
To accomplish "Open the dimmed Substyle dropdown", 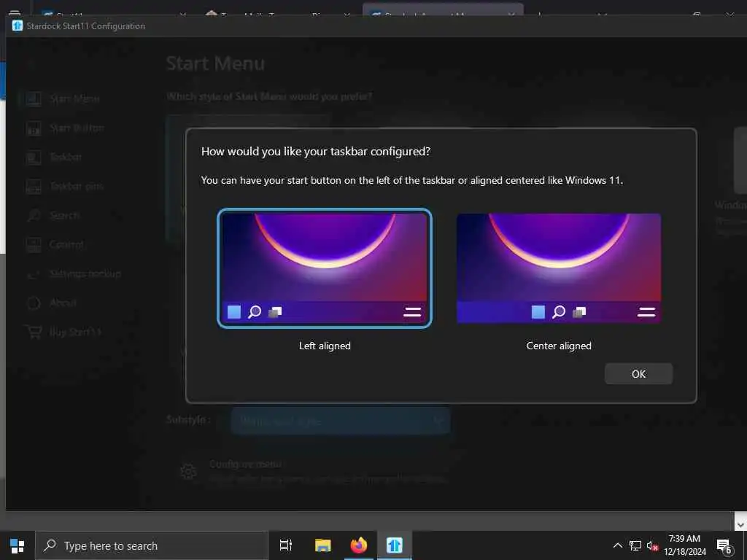I will coord(341,421).
